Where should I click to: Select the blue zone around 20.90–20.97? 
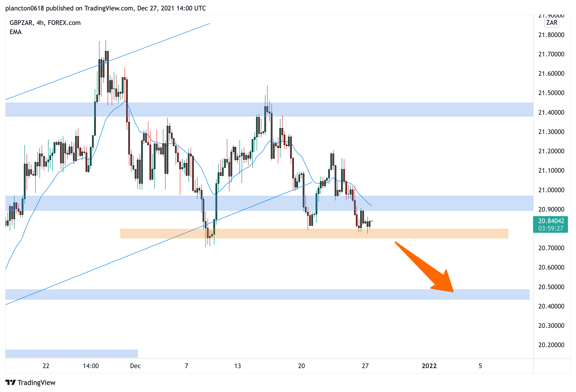click(269, 203)
